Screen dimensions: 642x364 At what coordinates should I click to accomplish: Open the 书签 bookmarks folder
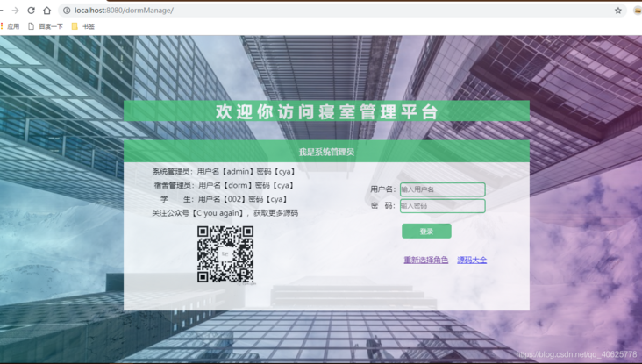tap(83, 26)
